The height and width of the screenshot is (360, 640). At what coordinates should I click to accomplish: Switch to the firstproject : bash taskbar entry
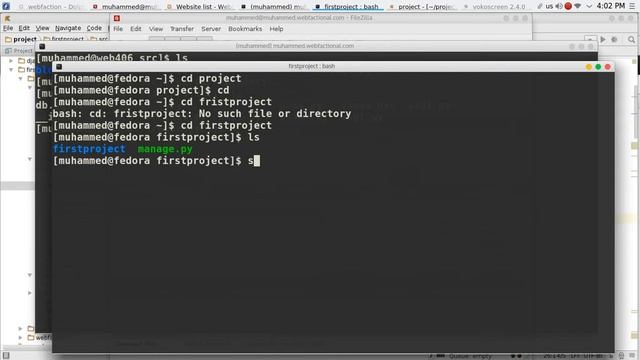point(347,7)
